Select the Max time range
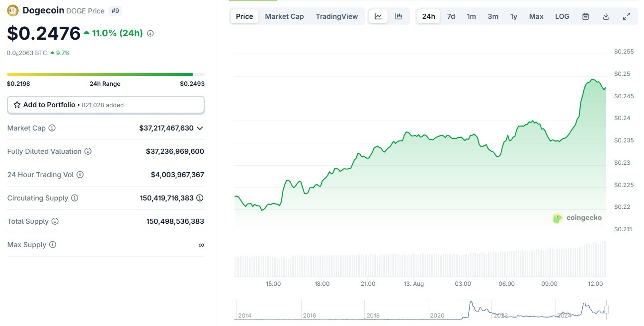 tap(536, 16)
